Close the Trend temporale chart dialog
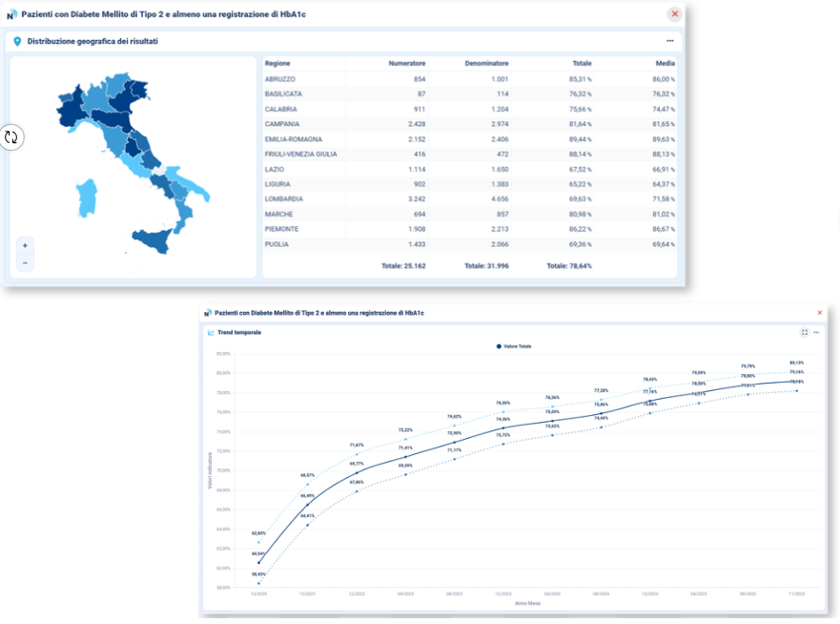 pyautogui.click(x=819, y=313)
